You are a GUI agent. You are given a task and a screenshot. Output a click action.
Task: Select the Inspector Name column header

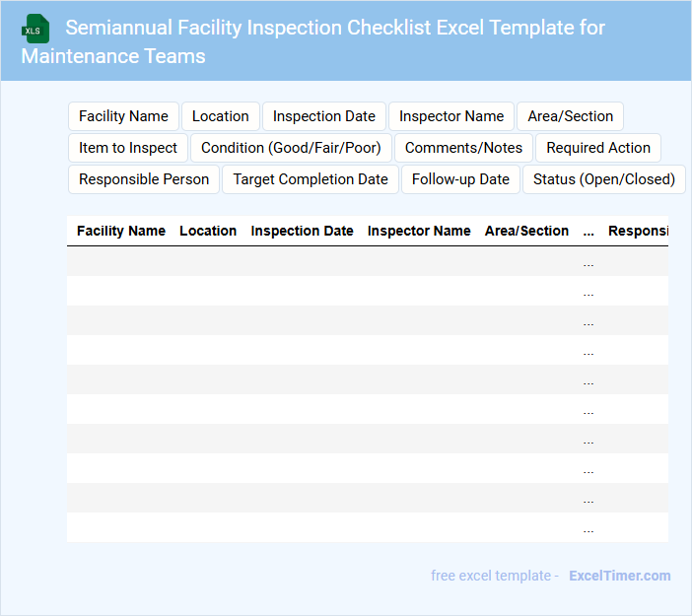coord(419,231)
